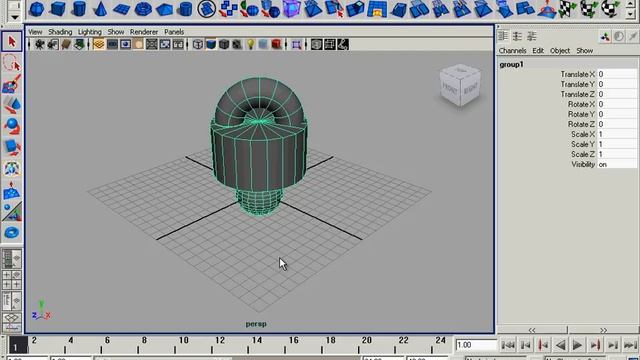Click the Scale Z value field
The image size is (640, 360).
click(x=617, y=154)
